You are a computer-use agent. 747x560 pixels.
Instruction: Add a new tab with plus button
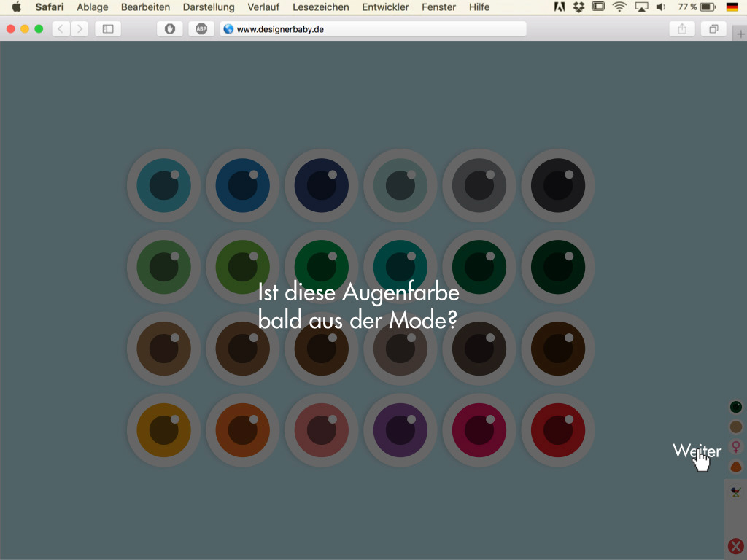pyautogui.click(x=740, y=34)
